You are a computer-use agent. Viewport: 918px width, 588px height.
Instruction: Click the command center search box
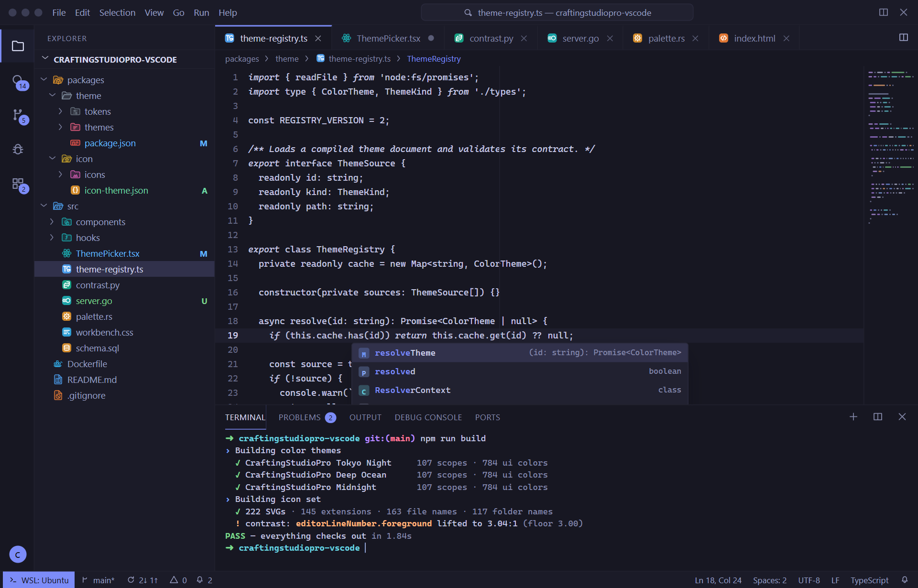(557, 12)
